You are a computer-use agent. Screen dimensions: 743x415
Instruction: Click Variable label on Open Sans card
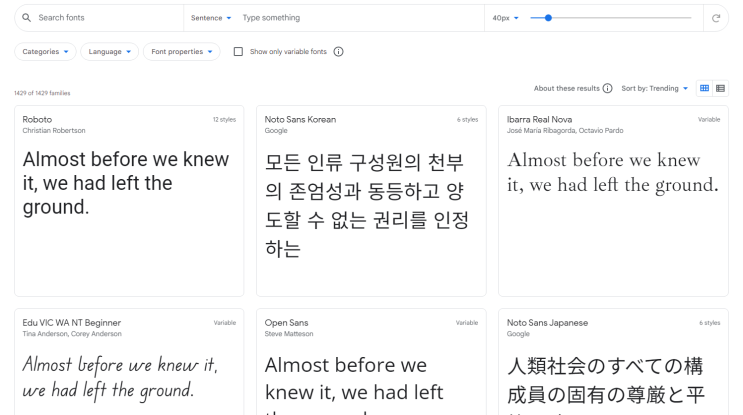point(467,323)
